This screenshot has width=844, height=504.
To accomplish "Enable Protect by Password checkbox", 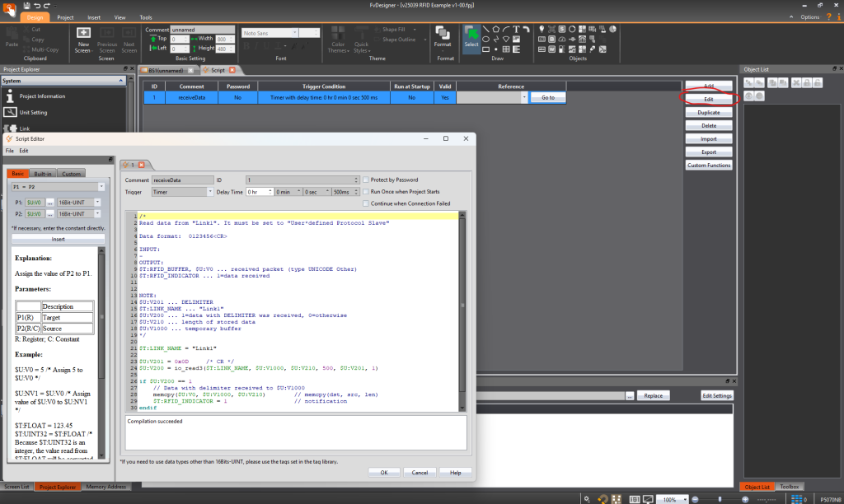I will (367, 180).
